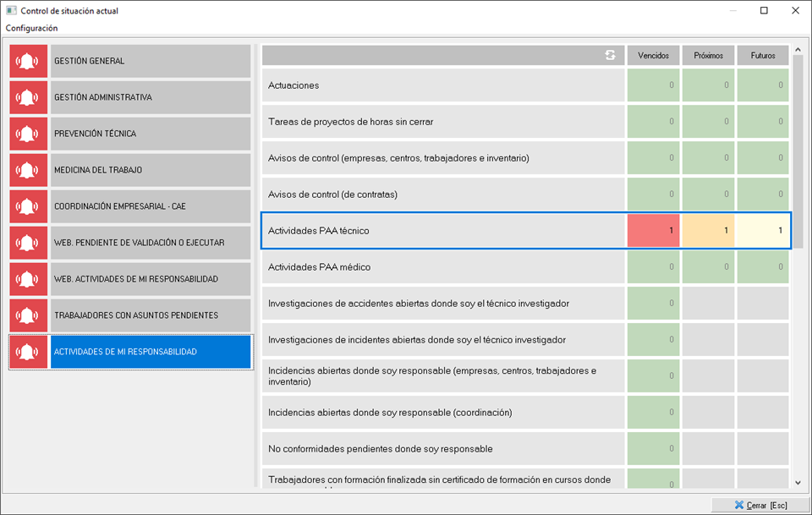Select Actividades de mi responsabilidad category
The image size is (812, 515).
click(150, 352)
